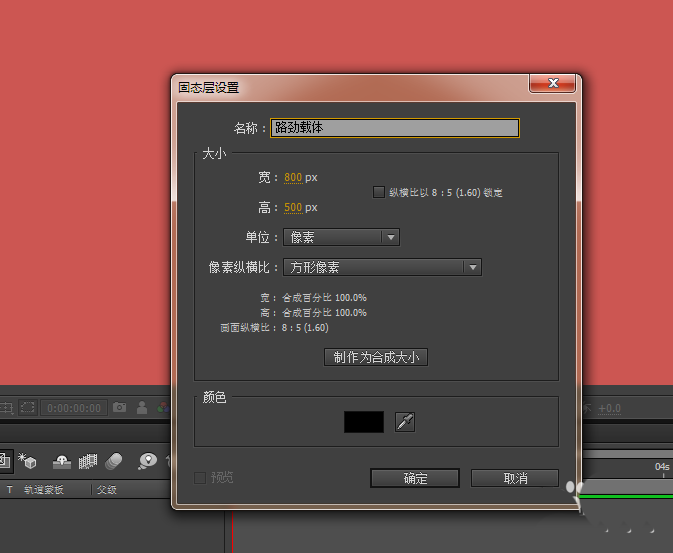
Task: Open the RGB channel display icon
Action: tap(164, 407)
